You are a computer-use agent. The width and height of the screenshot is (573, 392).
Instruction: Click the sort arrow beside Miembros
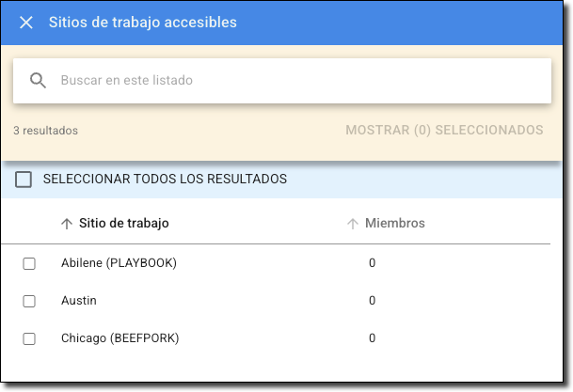pyautogui.click(x=353, y=224)
